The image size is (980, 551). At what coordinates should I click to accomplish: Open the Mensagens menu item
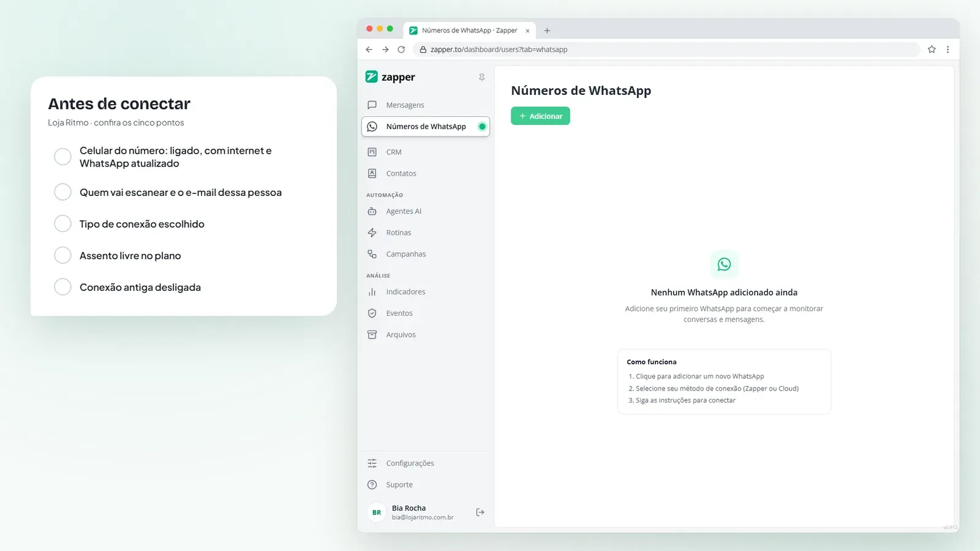pos(426,105)
